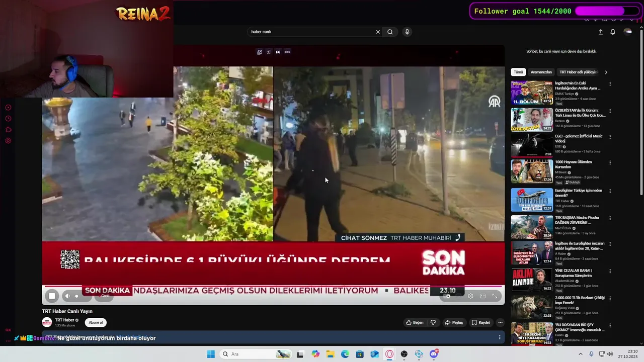
Task: Subscribe with 'Abone ol' button
Action: click(x=96, y=322)
